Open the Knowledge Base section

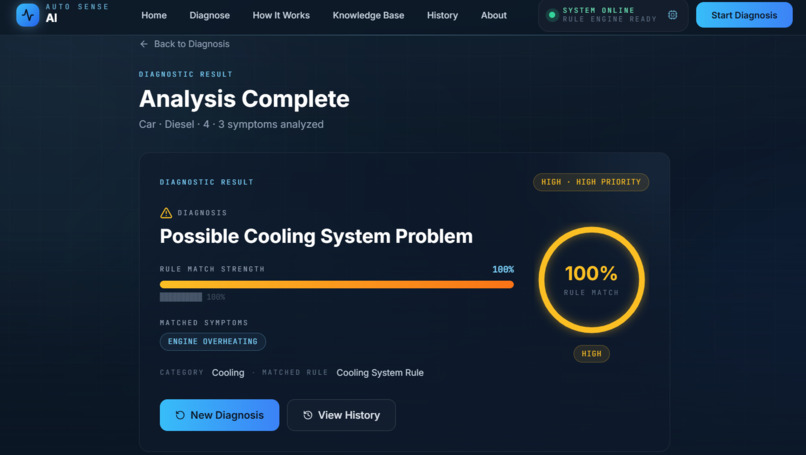click(x=368, y=15)
